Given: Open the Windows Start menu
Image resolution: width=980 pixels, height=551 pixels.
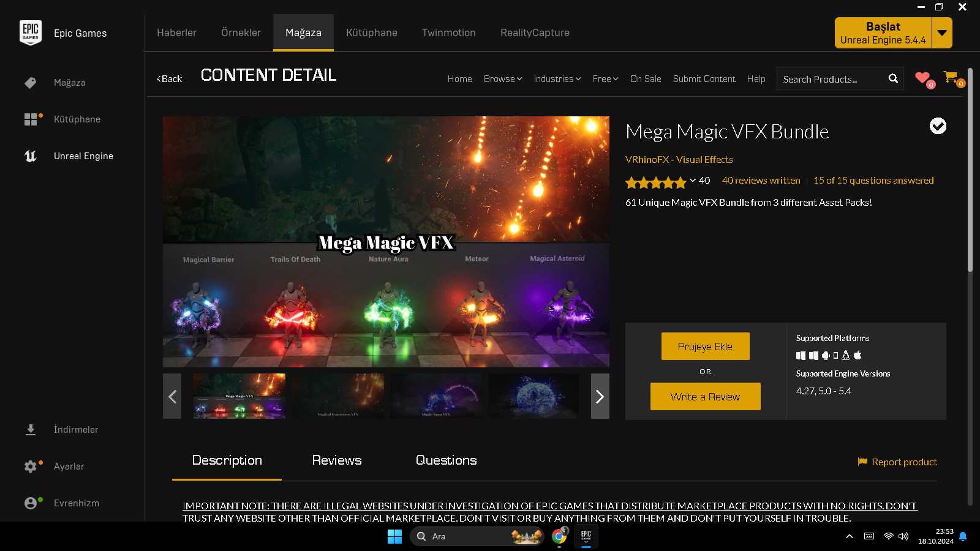Looking at the screenshot, I should pos(394,537).
